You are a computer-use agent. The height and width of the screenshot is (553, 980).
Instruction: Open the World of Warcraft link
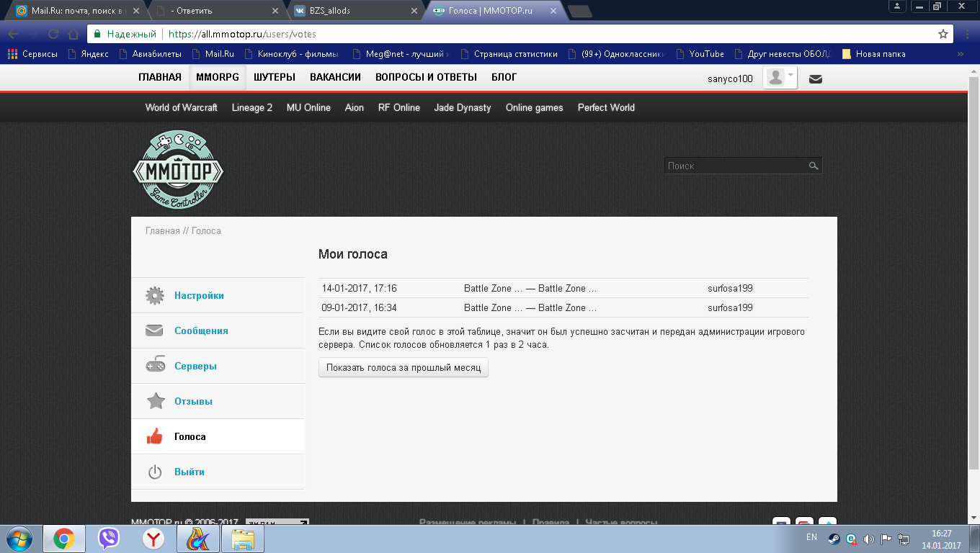coord(181,108)
